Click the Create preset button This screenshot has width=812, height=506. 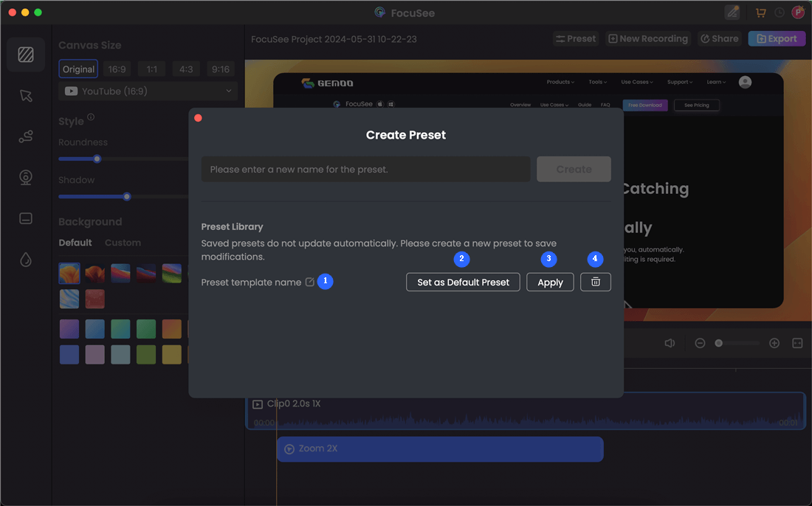pos(574,169)
